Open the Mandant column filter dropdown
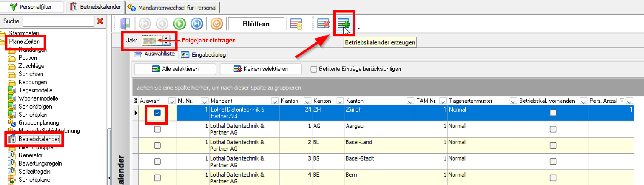Viewport: 644px width, 185px height. (275, 101)
